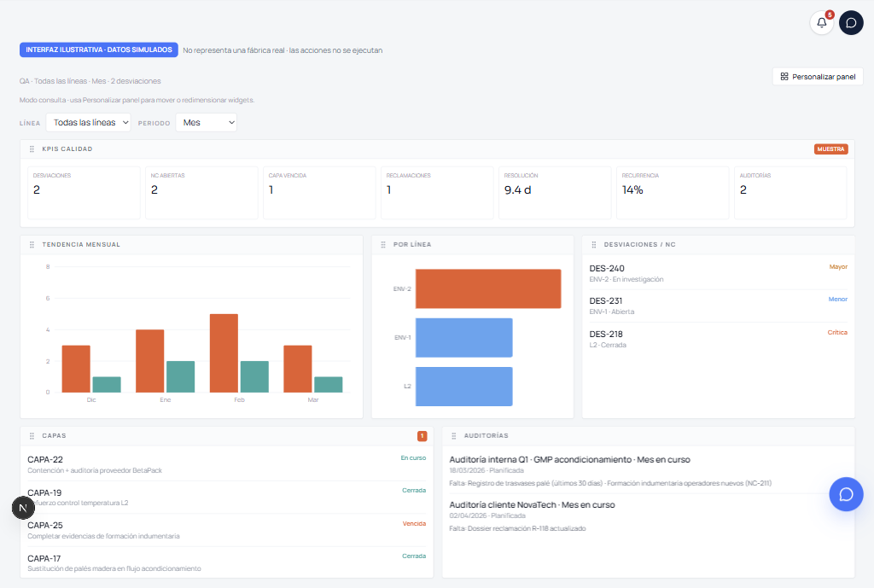
Task: Click the orange count badge in CAPAs header
Action: pyautogui.click(x=422, y=436)
